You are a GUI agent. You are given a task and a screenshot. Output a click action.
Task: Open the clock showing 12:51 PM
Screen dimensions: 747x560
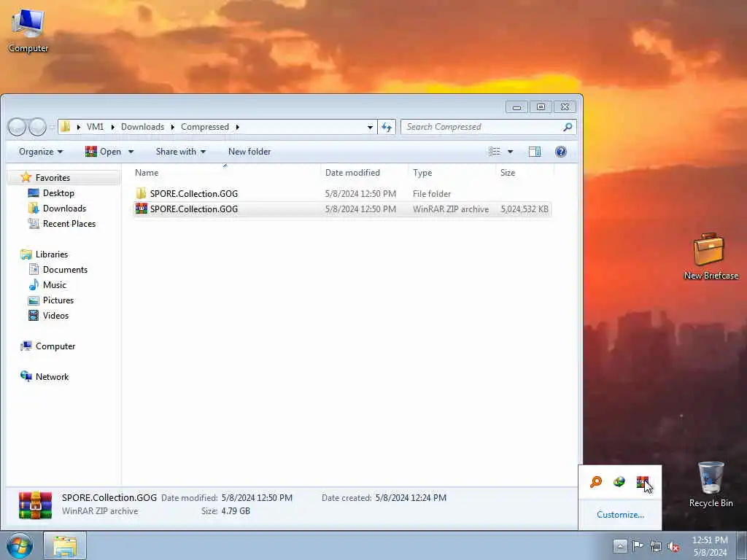(x=710, y=545)
